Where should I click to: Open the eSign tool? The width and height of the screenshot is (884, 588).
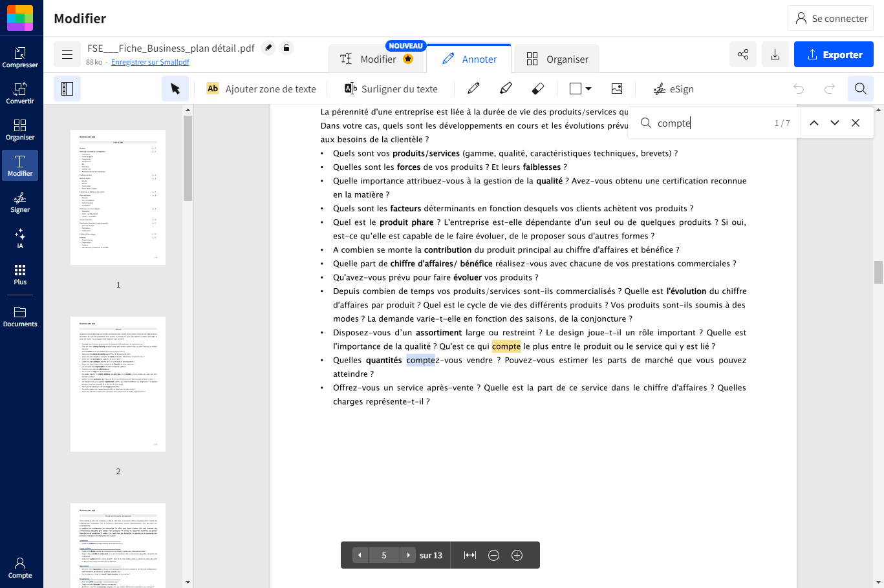click(673, 89)
